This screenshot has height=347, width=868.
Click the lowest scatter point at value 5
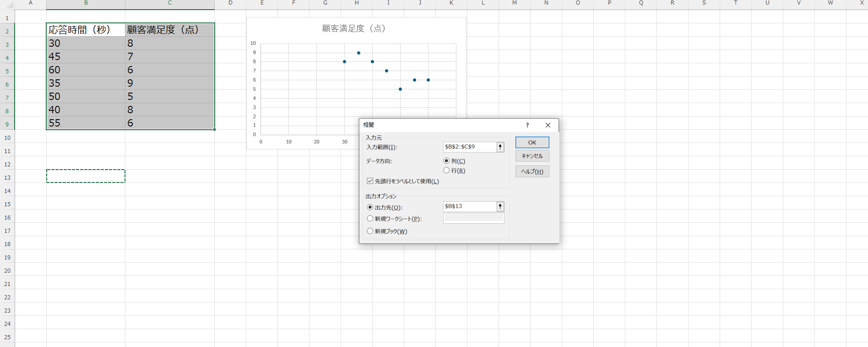pyautogui.click(x=400, y=89)
